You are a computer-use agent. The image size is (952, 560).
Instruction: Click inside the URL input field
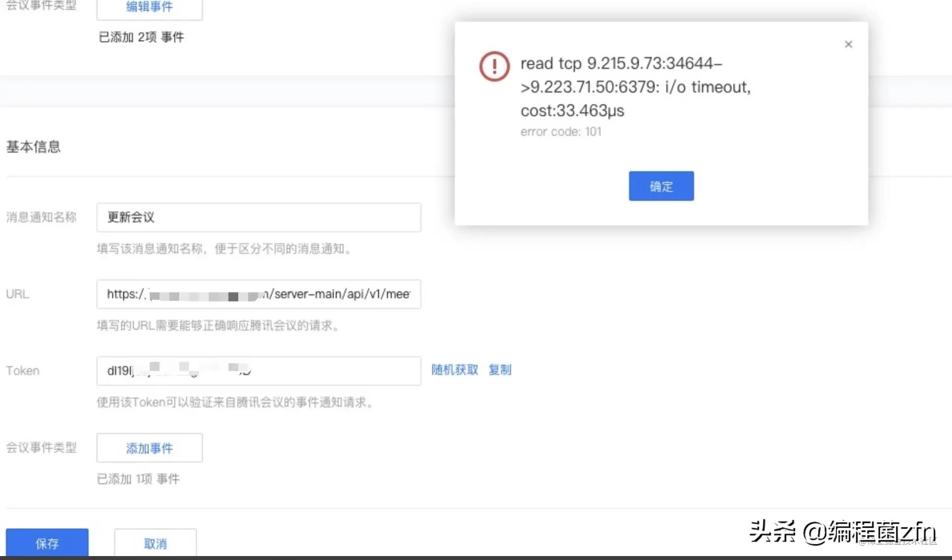coord(258,294)
